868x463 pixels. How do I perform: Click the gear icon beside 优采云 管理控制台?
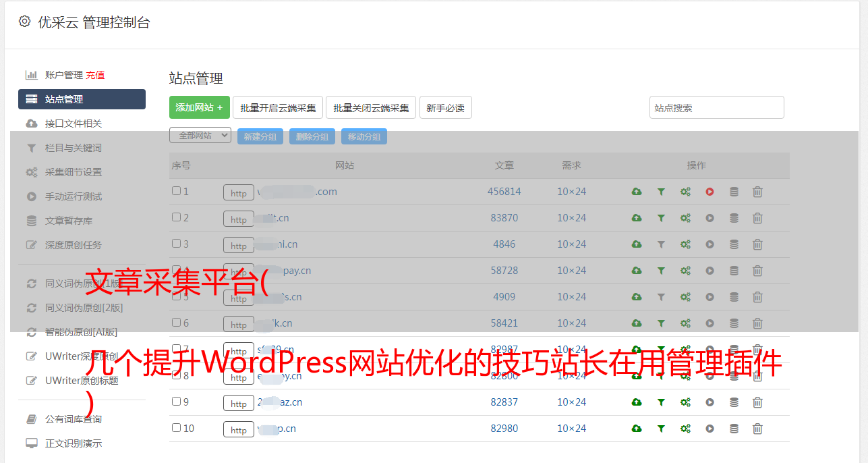point(24,22)
